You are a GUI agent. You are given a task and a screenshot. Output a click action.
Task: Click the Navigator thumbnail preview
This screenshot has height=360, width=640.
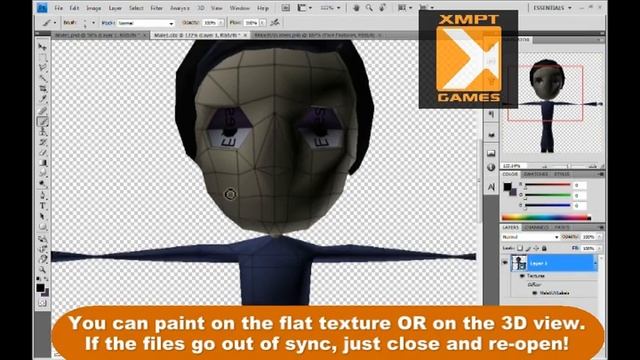coord(551,104)
